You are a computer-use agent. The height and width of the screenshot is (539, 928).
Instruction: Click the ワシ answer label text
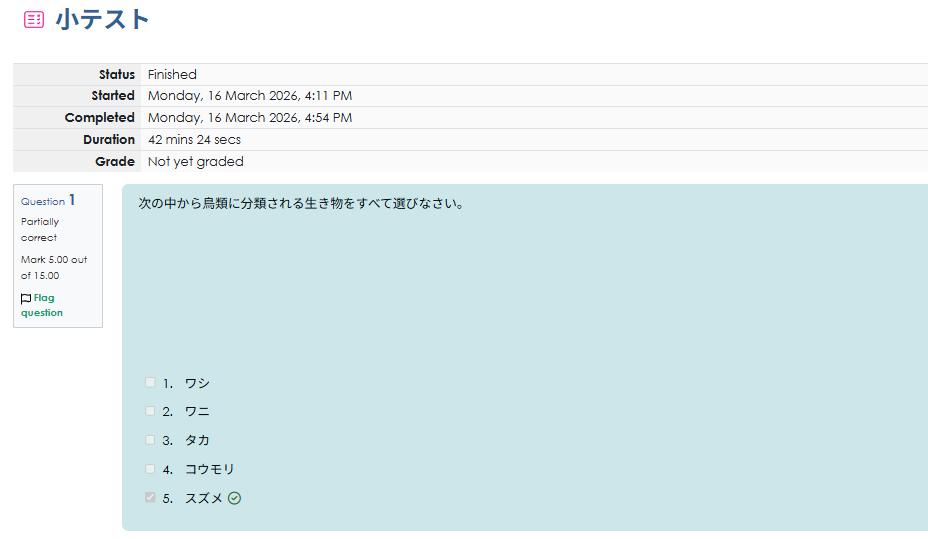[197, 383]
